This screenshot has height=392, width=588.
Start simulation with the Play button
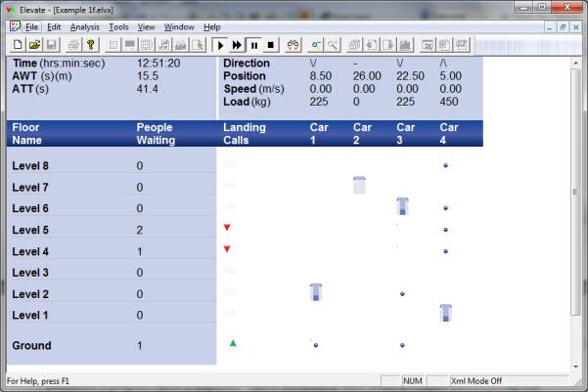[220, 45]
